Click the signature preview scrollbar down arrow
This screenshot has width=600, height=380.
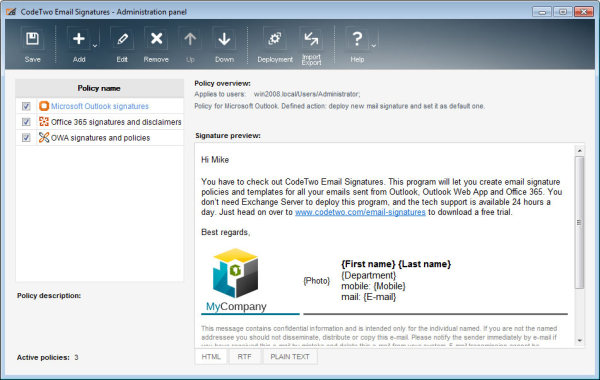tap(580, 340)
